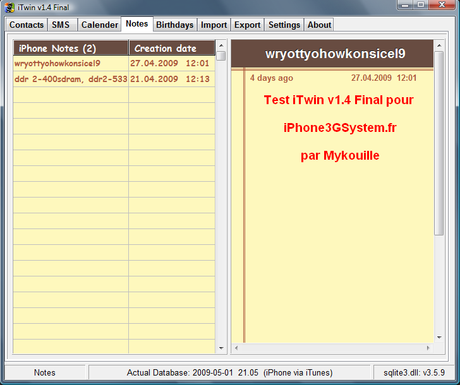Viewport: 460px width, 385px height.
Task: Switch to the Settings tab
Action: (x=284, y=25)
